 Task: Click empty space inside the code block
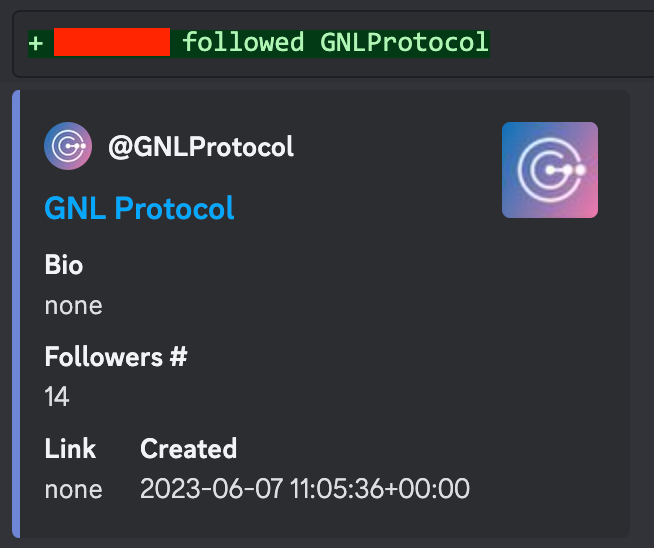point(571,43)
